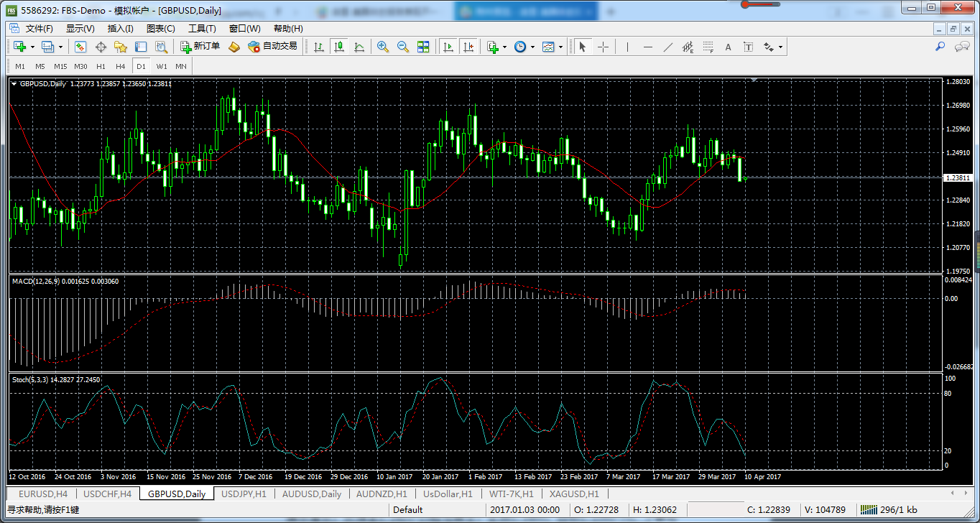Enable the crosshair cursor mode
Image resolution: width=980 pixels, height=523 pixels.
click(603, 47)
